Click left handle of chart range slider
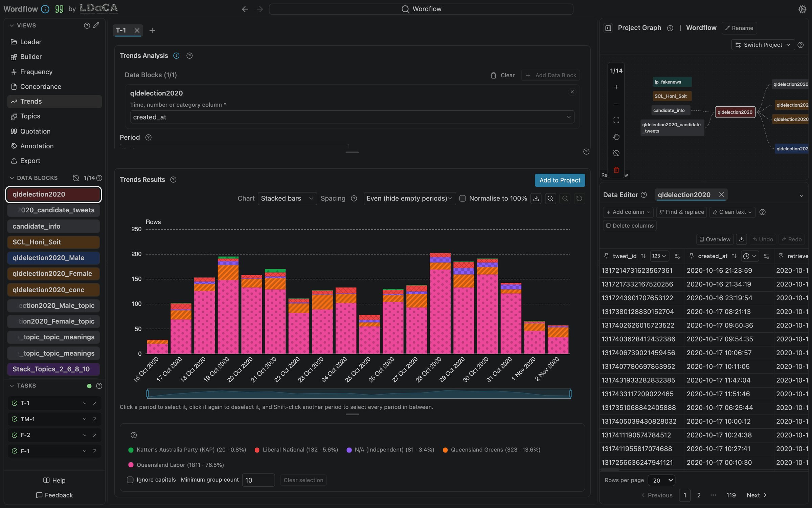The height and width of the screenshot is (508, 812). [x=148, y=394]
